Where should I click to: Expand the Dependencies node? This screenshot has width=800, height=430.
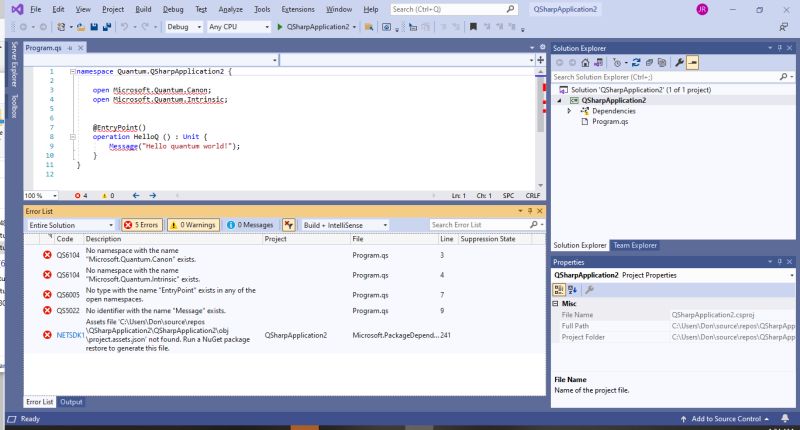(x=569, y=111)
